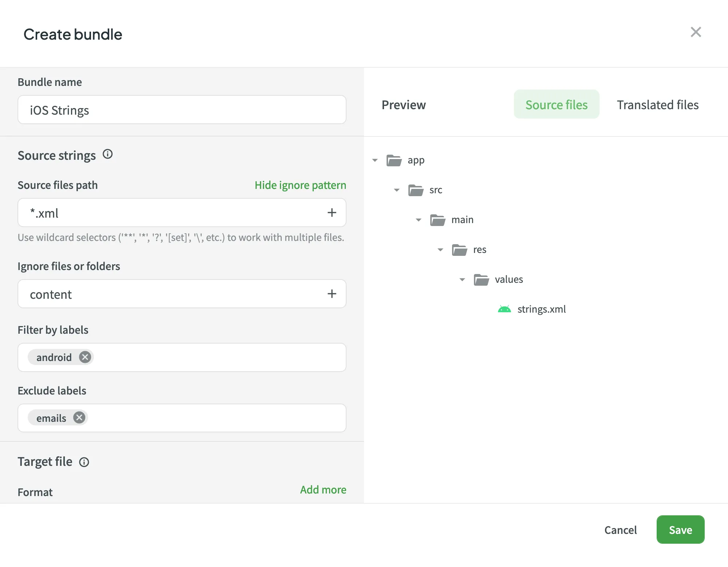Click the Android icon beside strings.xml
This screenshot has height=567, width=728.
tap(505, 309)
